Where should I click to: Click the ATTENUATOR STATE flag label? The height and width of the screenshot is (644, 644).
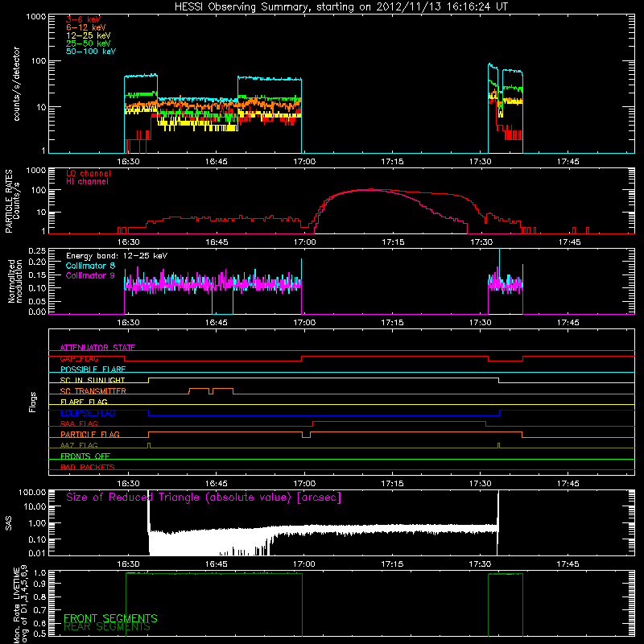(97, 348)
